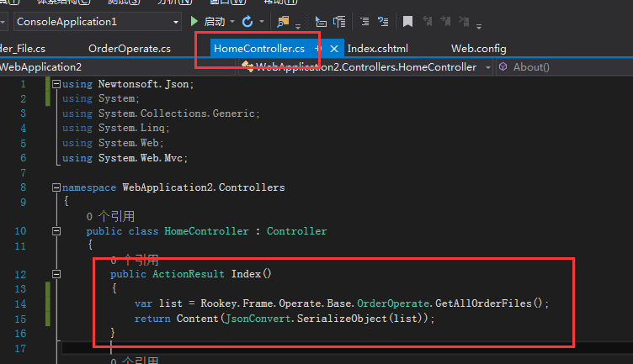Select the HomeController.cs tab

click(258, 49)
